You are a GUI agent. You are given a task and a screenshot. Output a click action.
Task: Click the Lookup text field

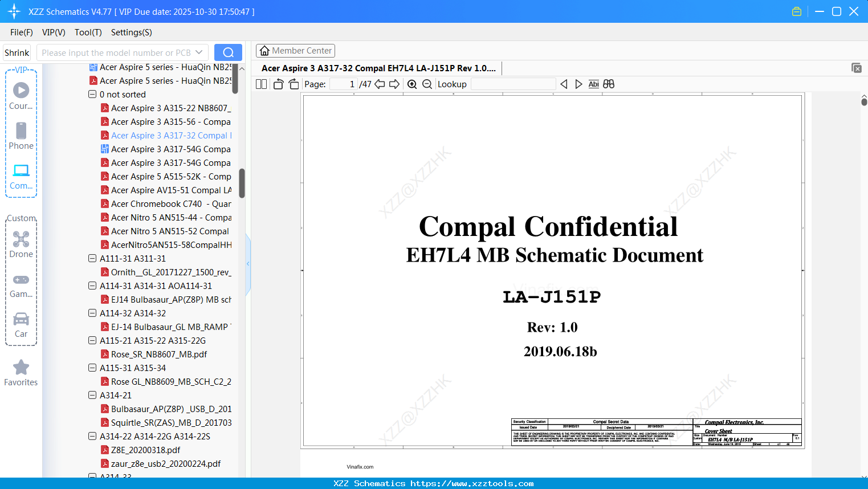[x=513, y=84]
